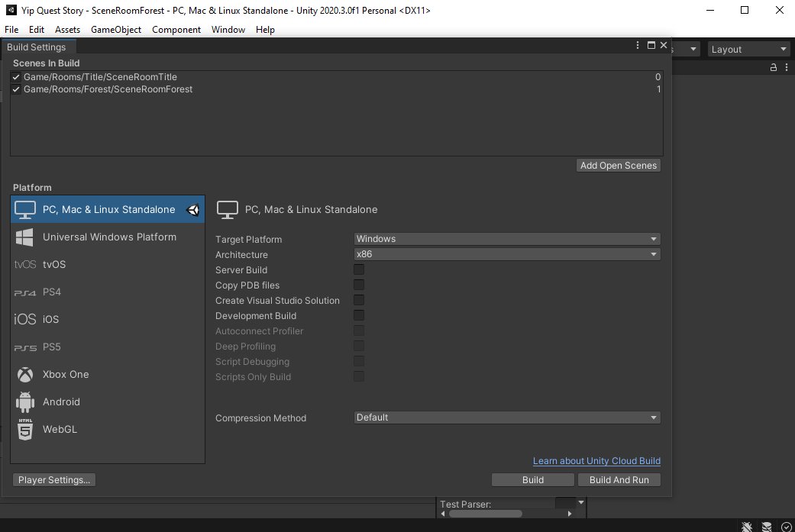
Task: Click the Inspector lock icon behind Build Settings
Action: tap(773, 67)
